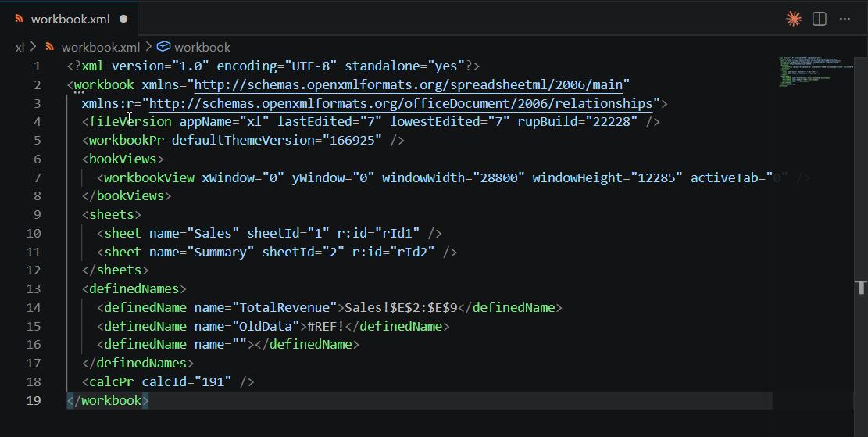Click the windowHeight value "12285"
Viewport: 868px width, 437px height.
pyautogui.click(x=656, y=177)
